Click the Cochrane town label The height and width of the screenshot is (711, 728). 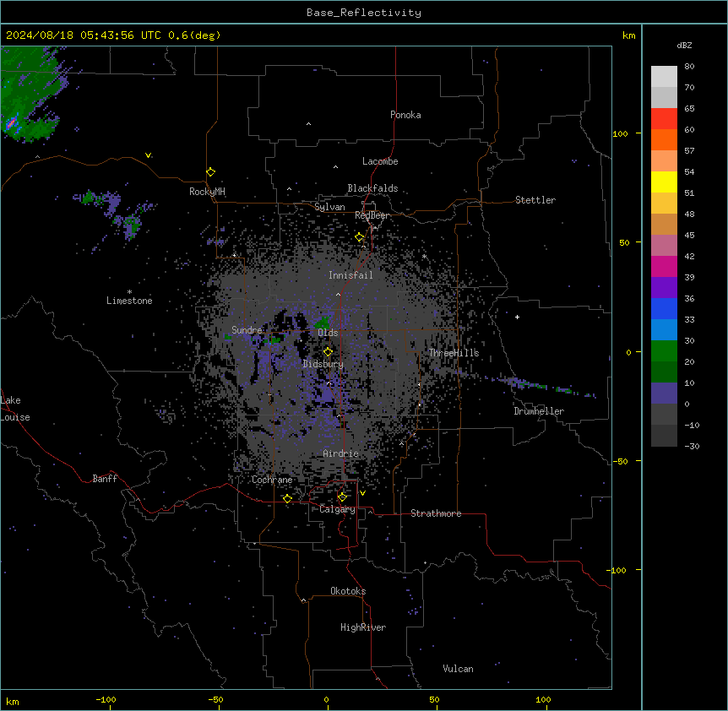point(272,480)
